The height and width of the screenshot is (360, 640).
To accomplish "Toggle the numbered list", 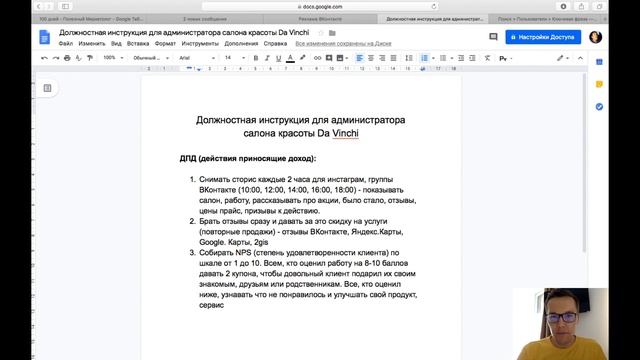I will click(x=424, y=58).
